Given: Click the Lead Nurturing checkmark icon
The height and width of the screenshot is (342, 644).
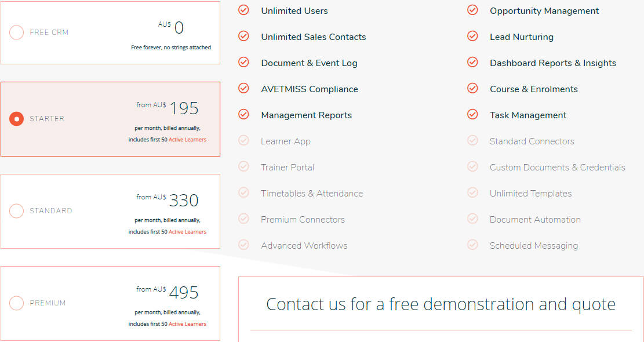Looking at the screenshot, I should pyautogui.click(x=472, y=36).
